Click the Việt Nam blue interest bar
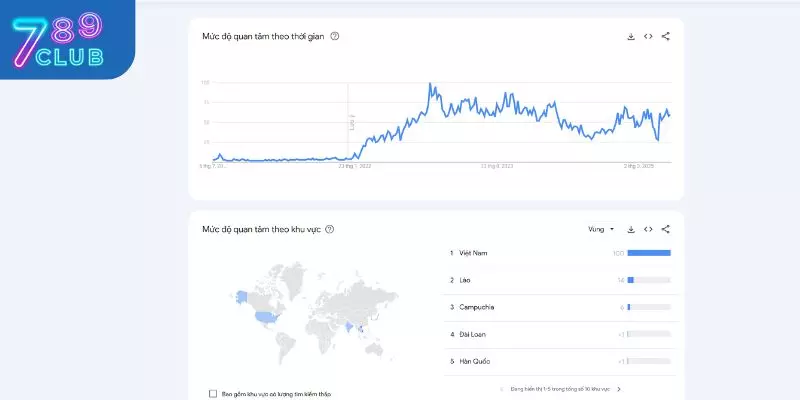Viewport: 800px width, 400px height. (650, 253)
